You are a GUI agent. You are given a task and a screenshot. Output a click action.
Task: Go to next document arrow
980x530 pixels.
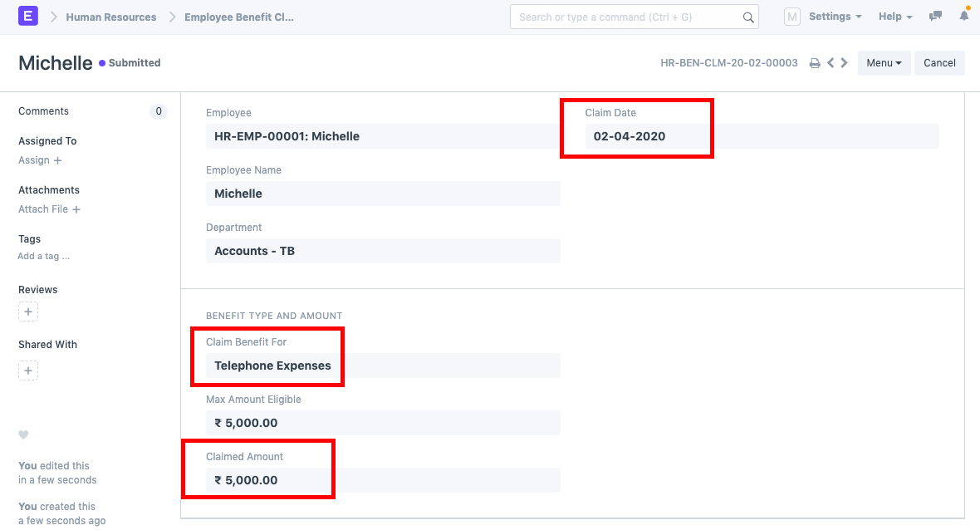pyautogui.click(x=844, y=63)
